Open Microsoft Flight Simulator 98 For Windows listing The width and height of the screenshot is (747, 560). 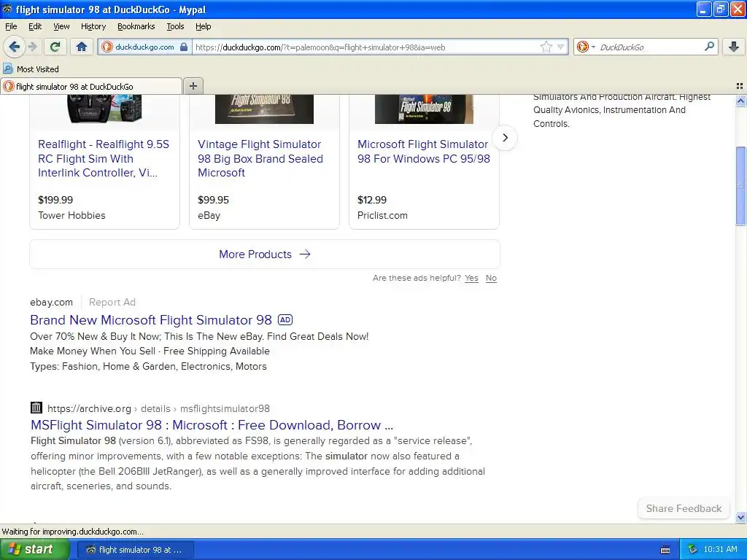coord(424,152)
